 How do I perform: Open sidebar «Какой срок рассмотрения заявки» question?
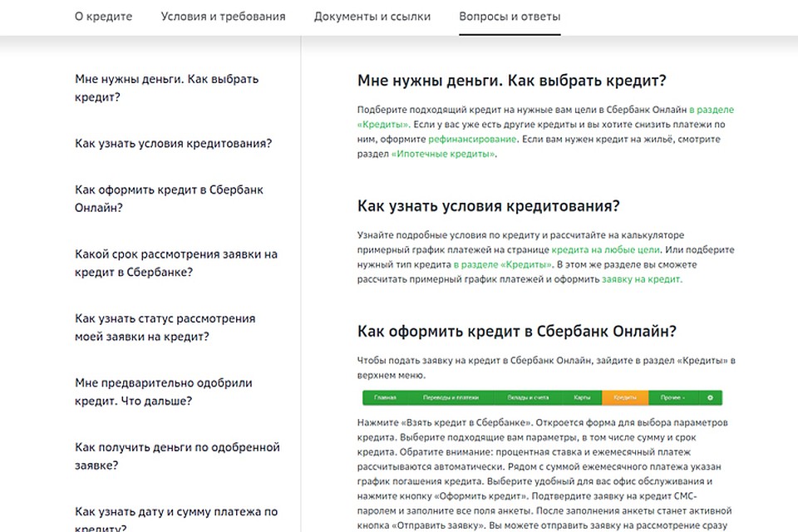(x=176, y=263)
